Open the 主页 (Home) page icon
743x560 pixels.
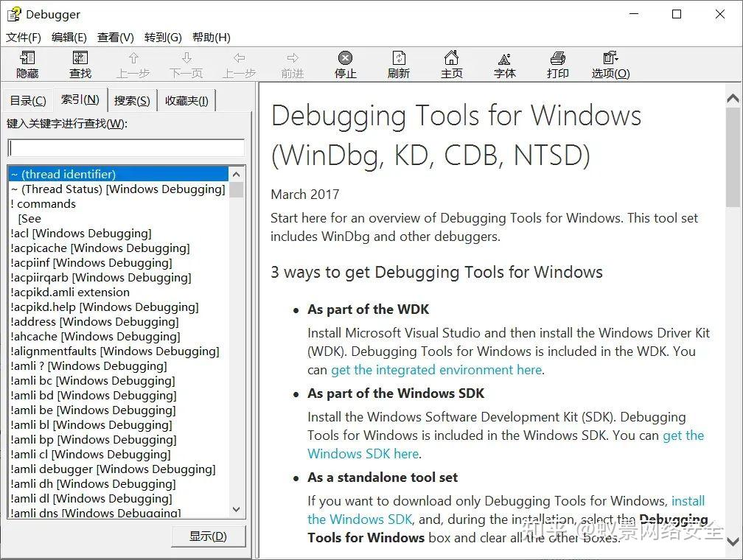click(x=451, y=63)
